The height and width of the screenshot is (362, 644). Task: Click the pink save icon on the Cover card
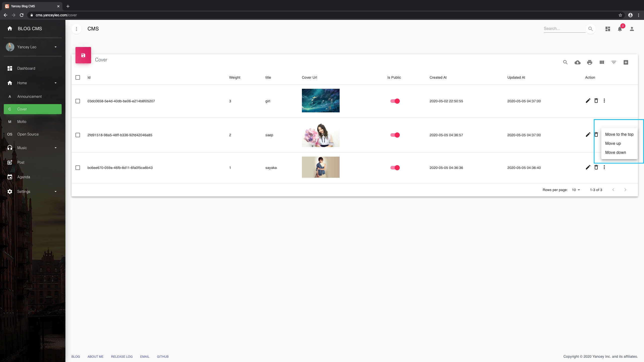83,55
